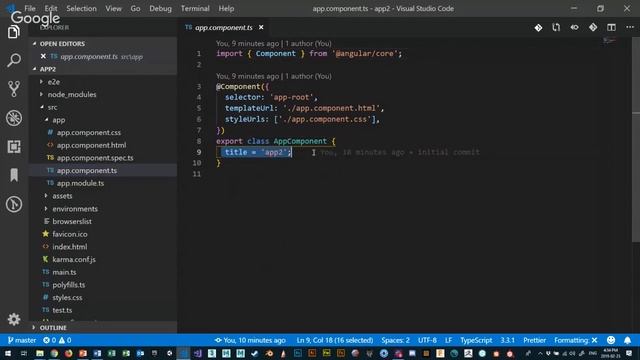Click the editor vertical scrollbar
This screenshot has width=640, height=360.
pos(636,139)
